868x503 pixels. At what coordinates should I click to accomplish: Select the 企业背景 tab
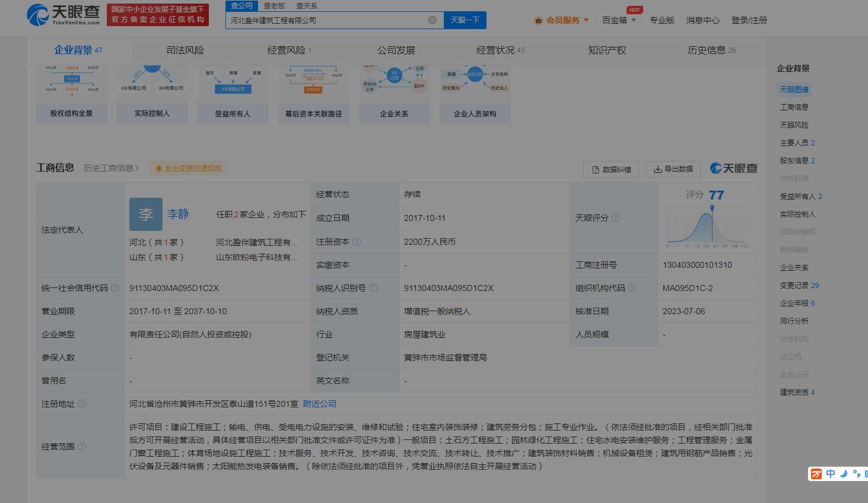pyautogui.click(x=78, y=50)
